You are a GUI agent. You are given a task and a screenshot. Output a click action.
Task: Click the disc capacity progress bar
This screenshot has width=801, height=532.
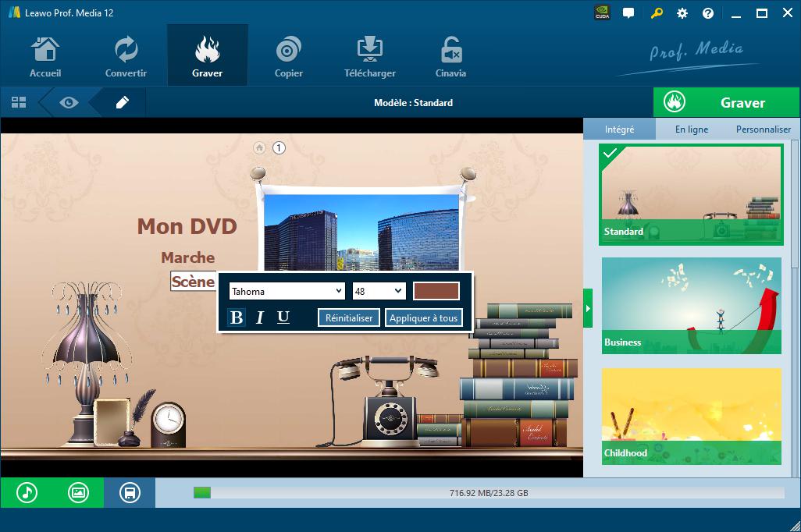[x=489, y=493]
